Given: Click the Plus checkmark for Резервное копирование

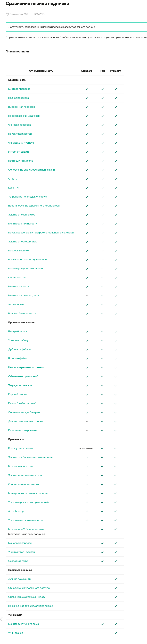Looking at the screenshot, I should coord(102,430).
